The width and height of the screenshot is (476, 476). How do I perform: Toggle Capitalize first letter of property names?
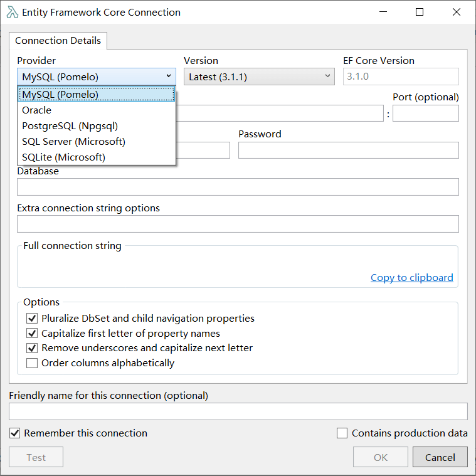click(x=32, y=333)
